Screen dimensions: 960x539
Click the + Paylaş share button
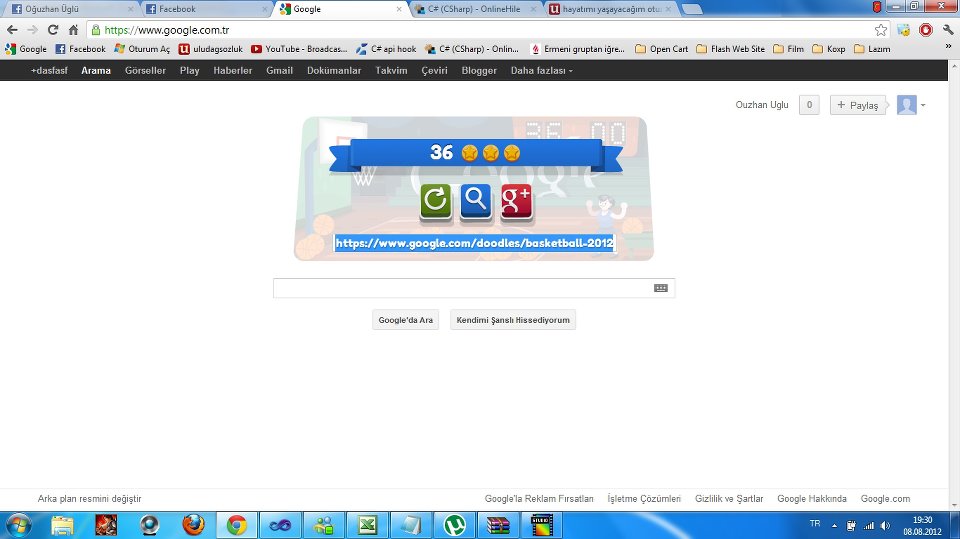click(857, 105)
